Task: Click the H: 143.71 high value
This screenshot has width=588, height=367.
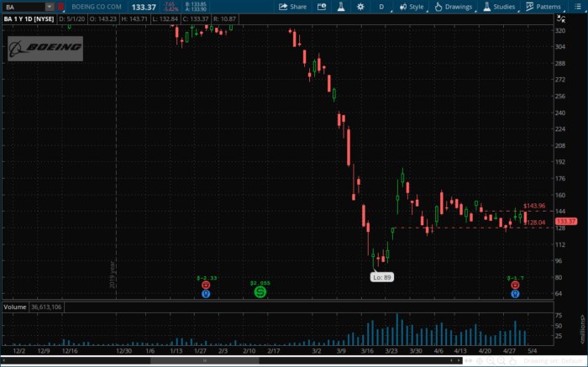Action: pos(134,18)
